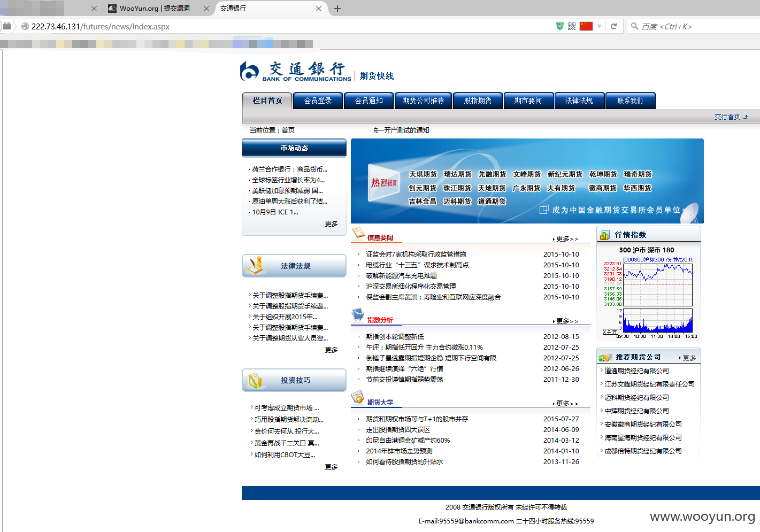Click 更多 beside 指数分析 header
760x532 pixels.
(566, 321)
